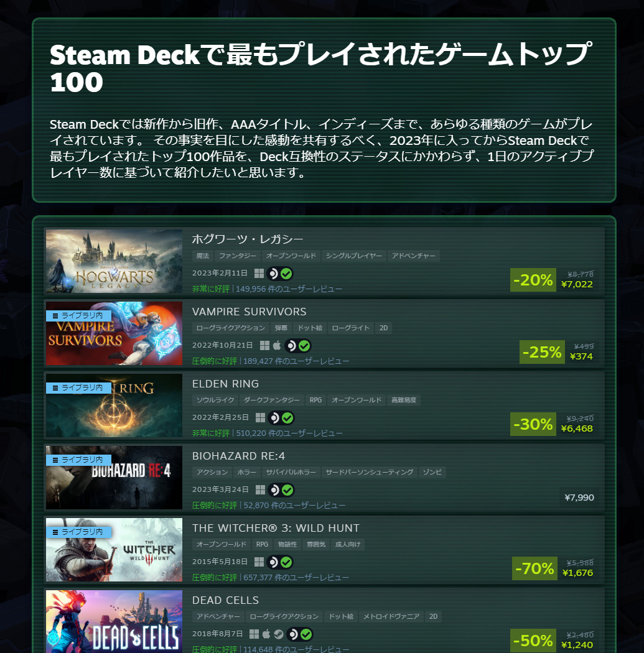Select the メトロイドヴァニア tag on Dead Cells
644x653 pixels.
coord(391,616)
